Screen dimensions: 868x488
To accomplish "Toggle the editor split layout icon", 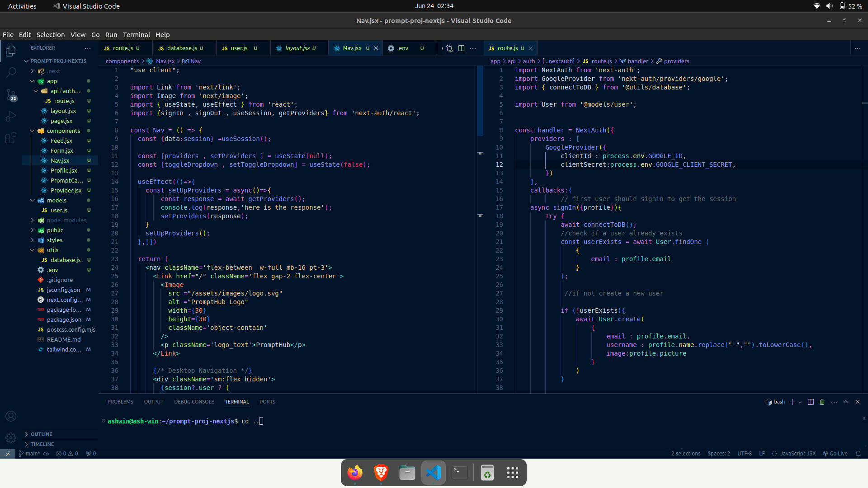I will click(x=461, y=48).
